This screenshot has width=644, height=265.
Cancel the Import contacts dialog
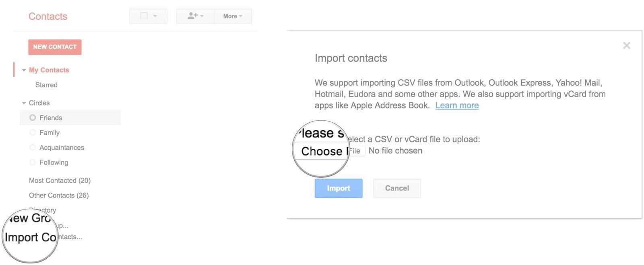coord(397,188)
